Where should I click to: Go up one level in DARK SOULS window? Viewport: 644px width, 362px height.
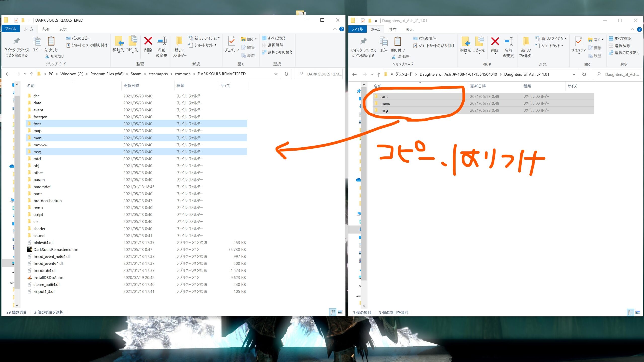click(32, 74)
